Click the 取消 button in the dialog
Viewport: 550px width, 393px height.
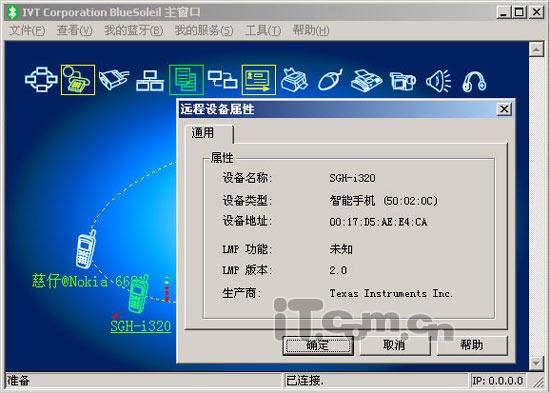395,345
